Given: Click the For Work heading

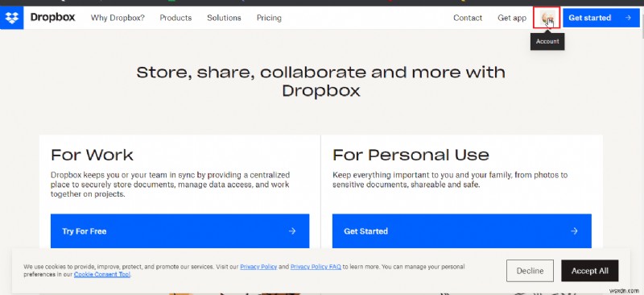Looking at the screenshot, I should [92, 155].
